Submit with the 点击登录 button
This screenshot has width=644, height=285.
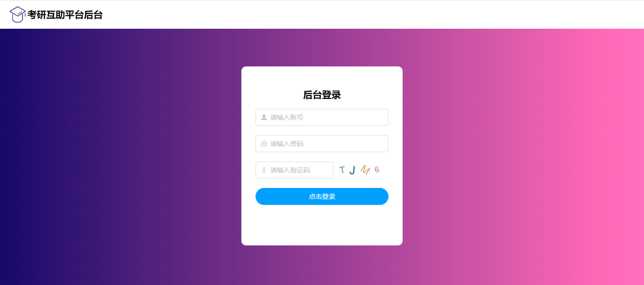point(322,196)
